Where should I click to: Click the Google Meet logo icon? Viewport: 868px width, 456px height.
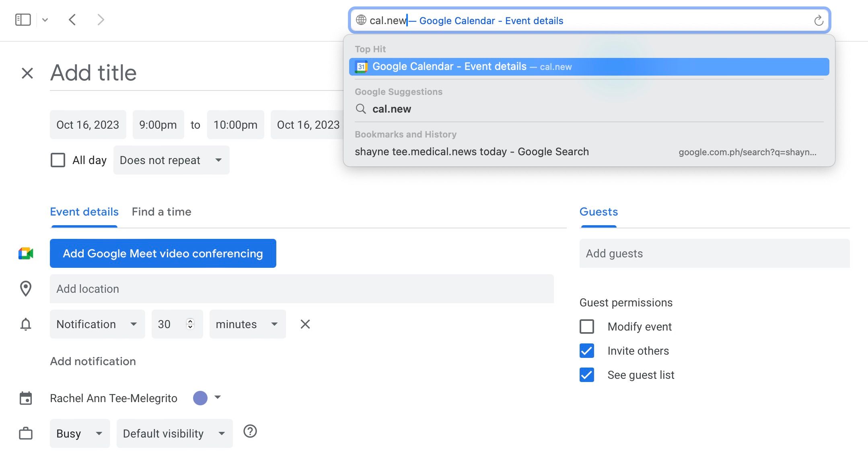[25, 253]
